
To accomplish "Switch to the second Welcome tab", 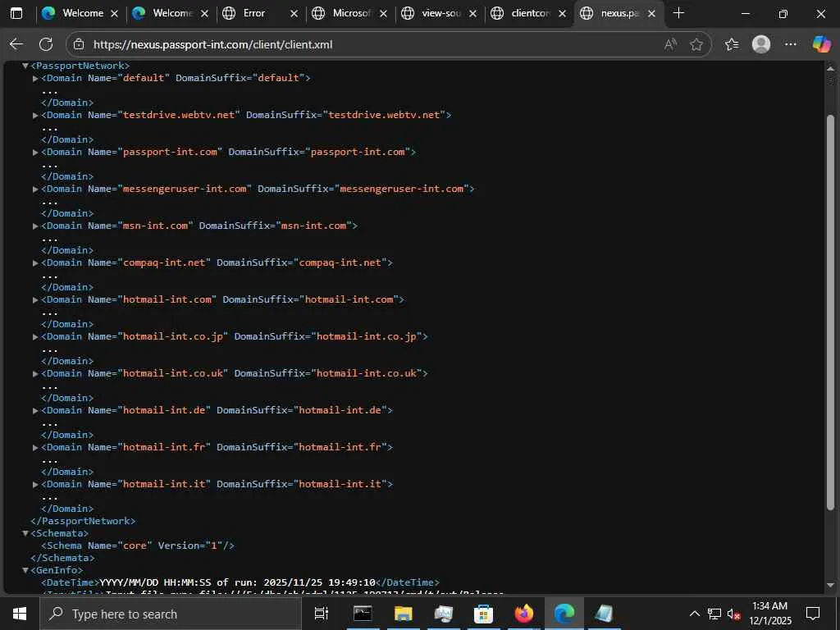I will click(171, 13).
